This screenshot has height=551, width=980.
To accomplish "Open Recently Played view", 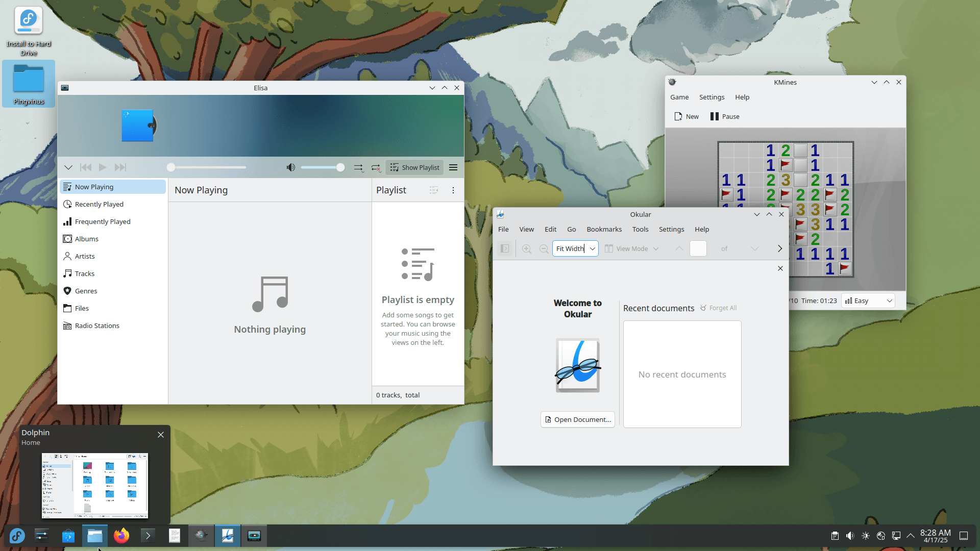I will pyautogui.click(x=113, y=204).
